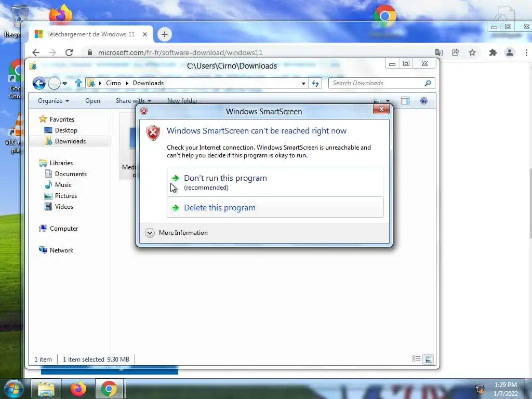Select Downloads in Favorites list

[x=70, y=141]
